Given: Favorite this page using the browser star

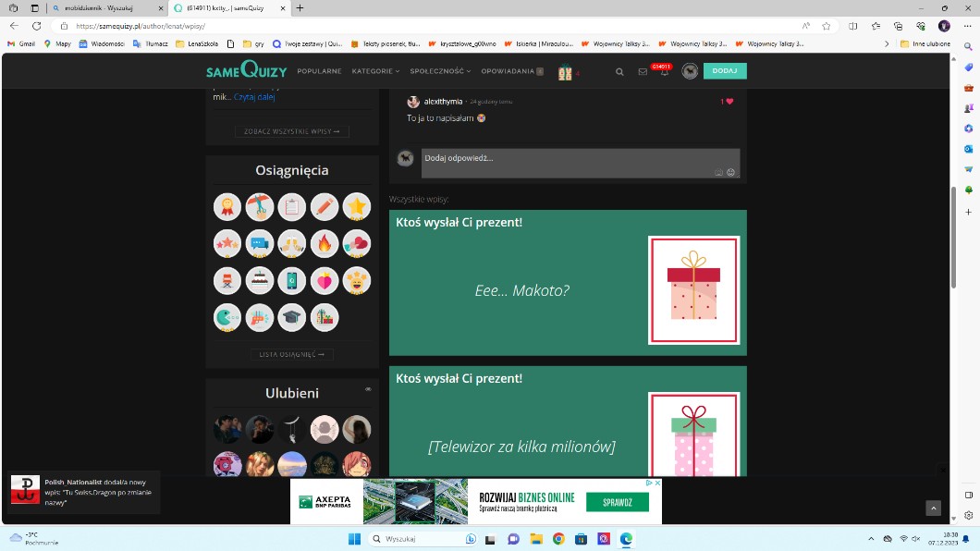Looking at the screenshot, I should click(826, 26).
